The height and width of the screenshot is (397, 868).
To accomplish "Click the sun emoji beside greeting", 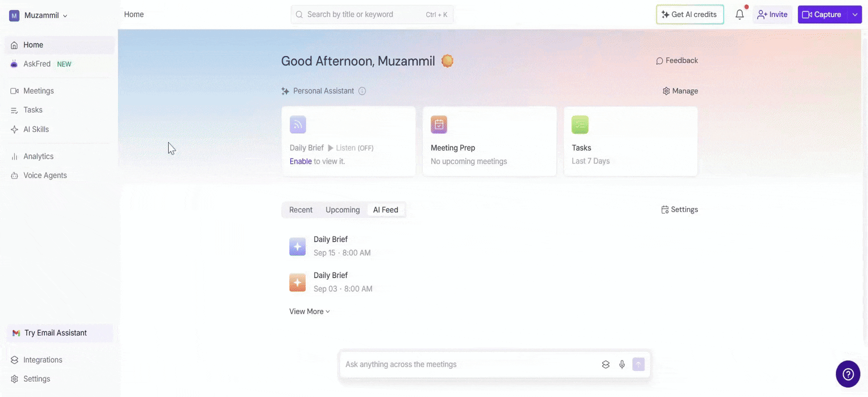I will 447,61.
